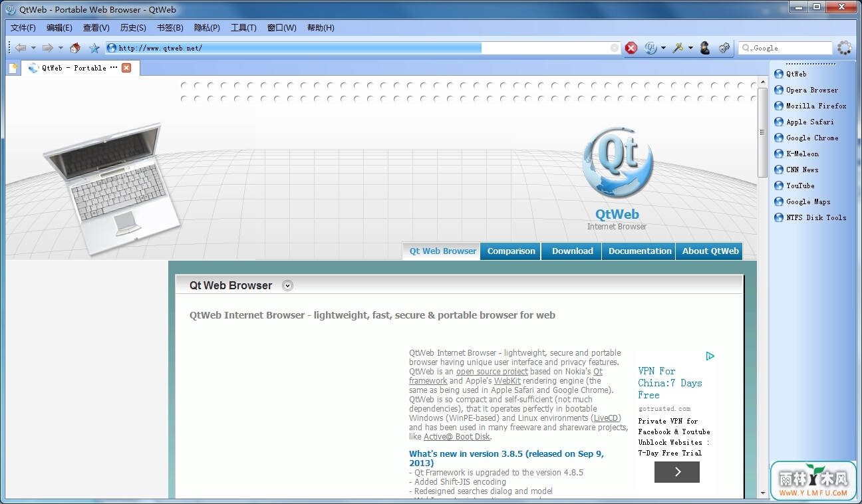Open the 工具(T) menu
Image resolution: width=862 pixels, height=504 pixels.
pos(243,28)
